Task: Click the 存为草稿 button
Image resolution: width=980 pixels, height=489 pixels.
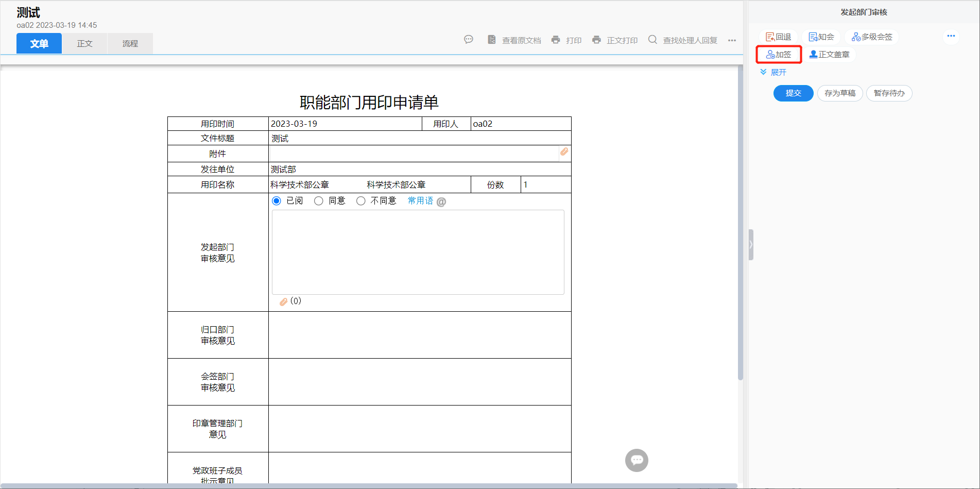Action: pos(840,93)
